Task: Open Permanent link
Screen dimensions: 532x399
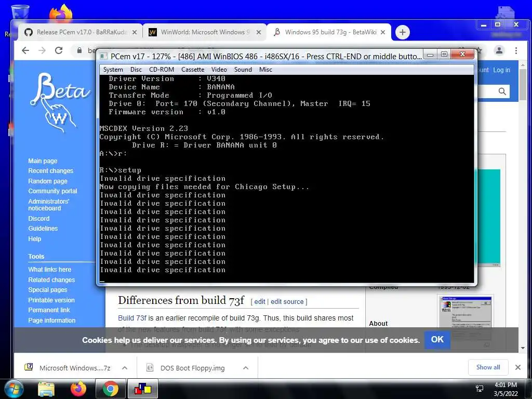Action: pyautogui.click(x=49, y=310)
